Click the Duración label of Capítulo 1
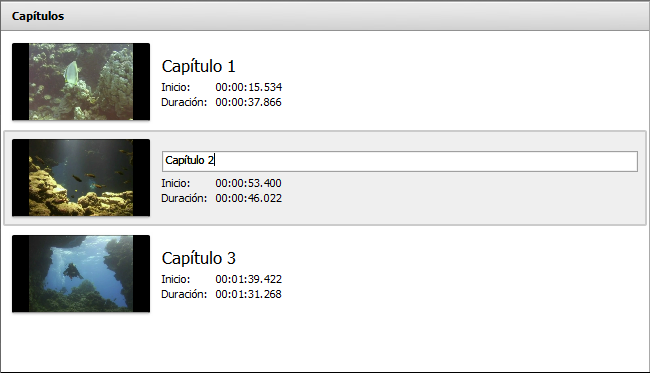Viewport: 650px width, 373px height. tap(184, 102)
